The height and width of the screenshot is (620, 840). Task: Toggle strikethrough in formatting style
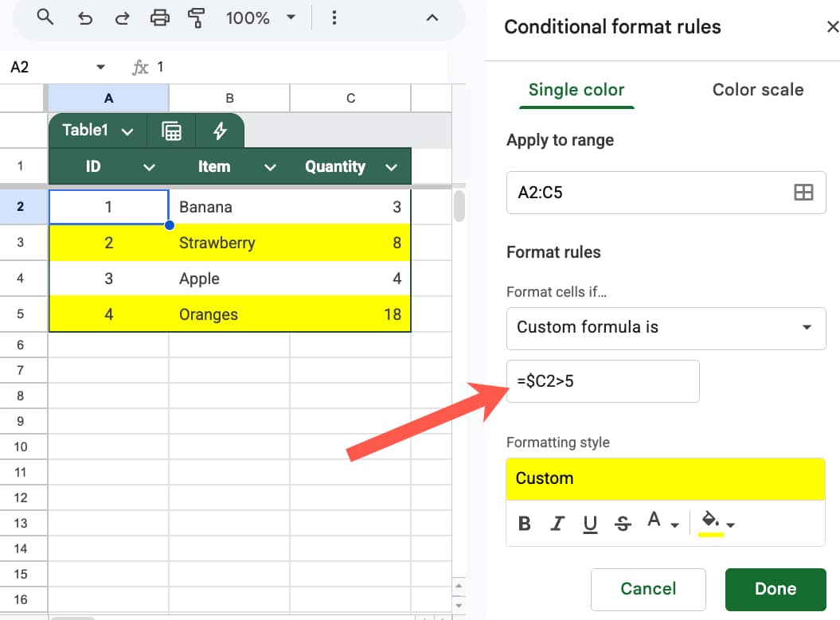click(x=623, y=523)
